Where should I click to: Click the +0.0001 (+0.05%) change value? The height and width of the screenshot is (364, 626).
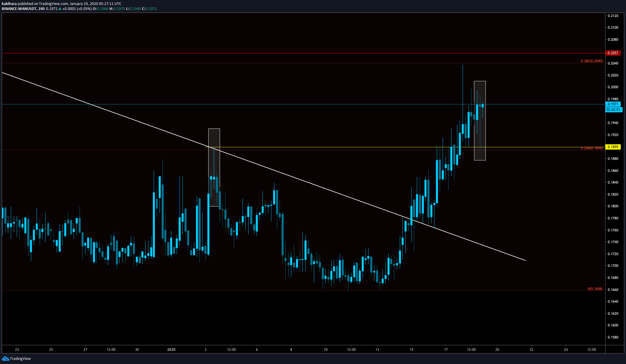(77, 9)
